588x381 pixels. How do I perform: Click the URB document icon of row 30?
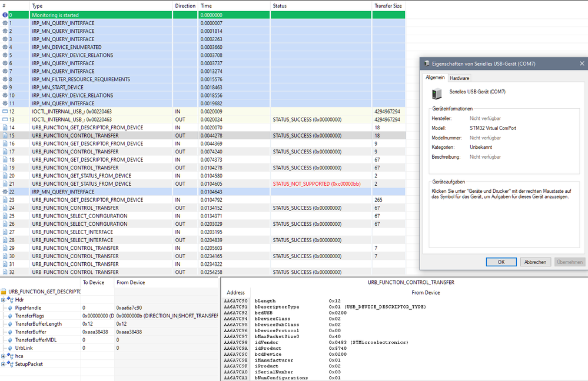5,256
